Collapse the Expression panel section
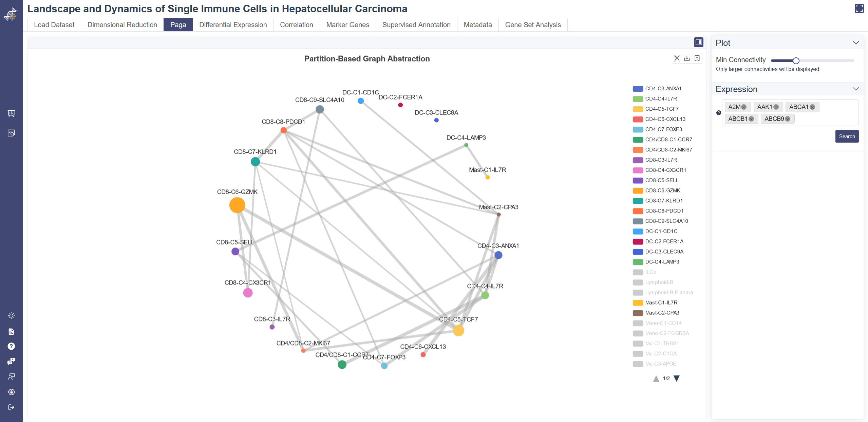 tap(855, 89)
